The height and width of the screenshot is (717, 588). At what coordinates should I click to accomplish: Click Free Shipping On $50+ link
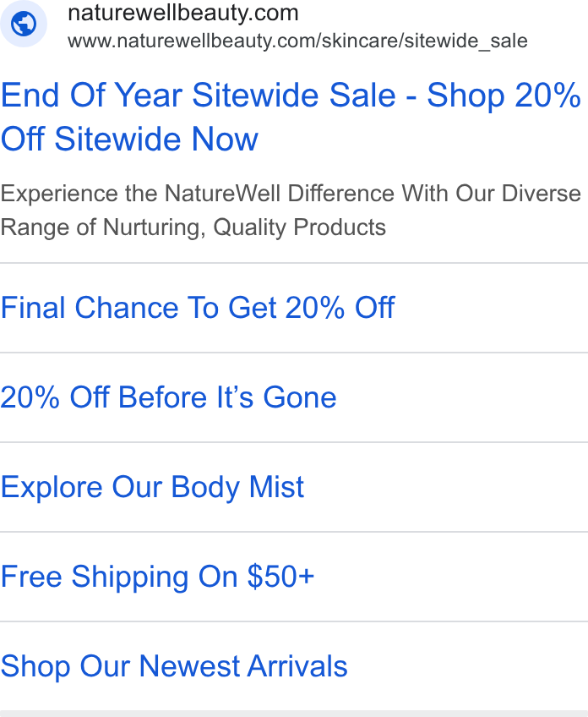(157, 577)
